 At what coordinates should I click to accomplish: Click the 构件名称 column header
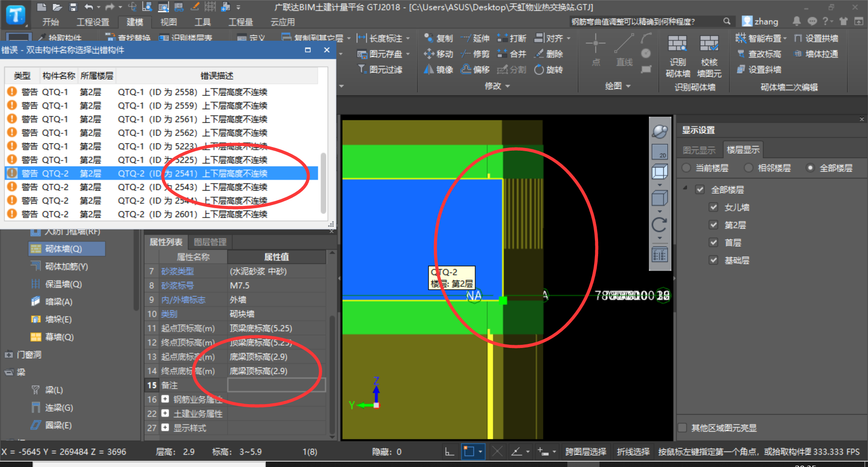tap(59, 76)
